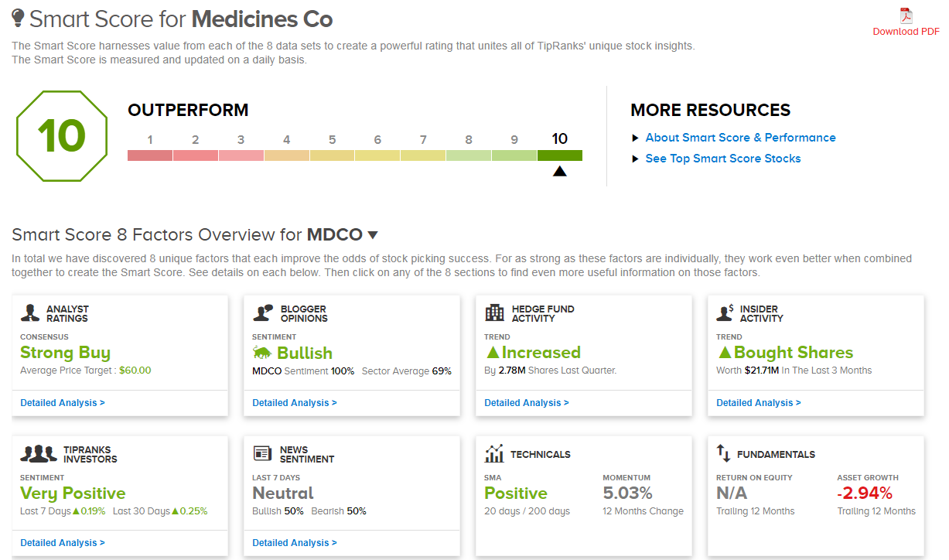Click the octagon Smart Score 10 badge

pyautogui.click(x=62, y=136)
